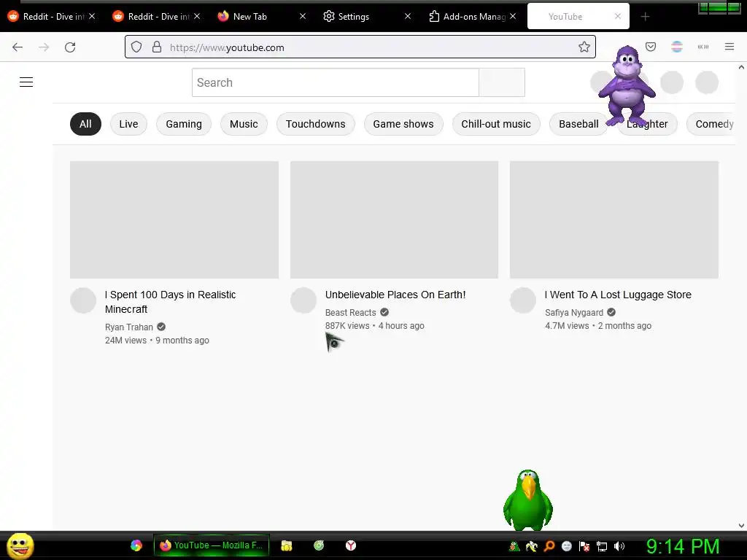This screenshot has width=747, height=560.
Task: Switch to the Add-ons Manager tab
Action: tap(472, 17)
